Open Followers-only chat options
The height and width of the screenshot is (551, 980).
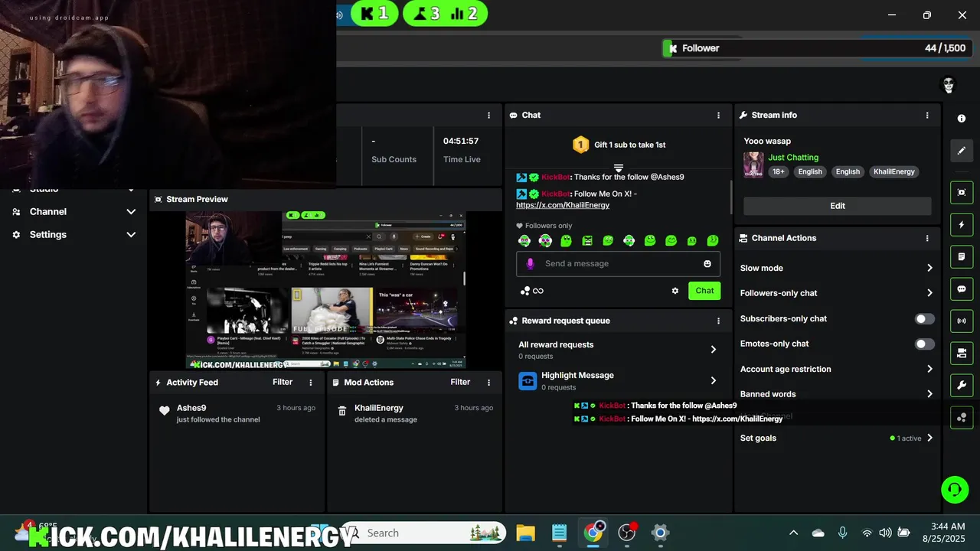838,293
